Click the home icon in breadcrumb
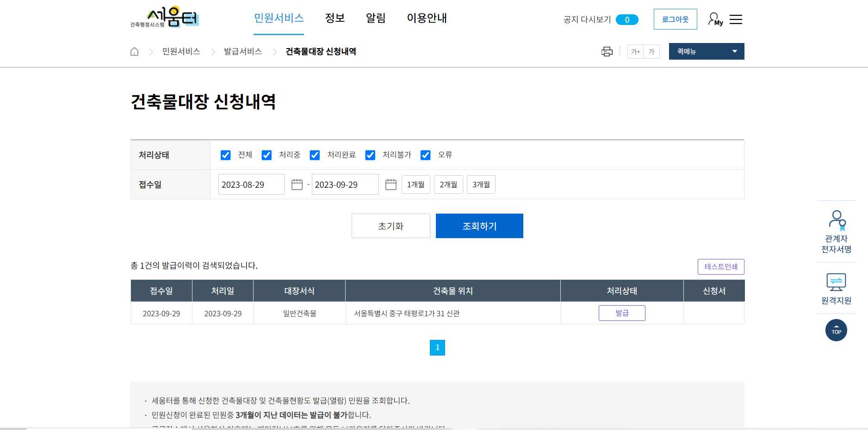 point(134,51)
